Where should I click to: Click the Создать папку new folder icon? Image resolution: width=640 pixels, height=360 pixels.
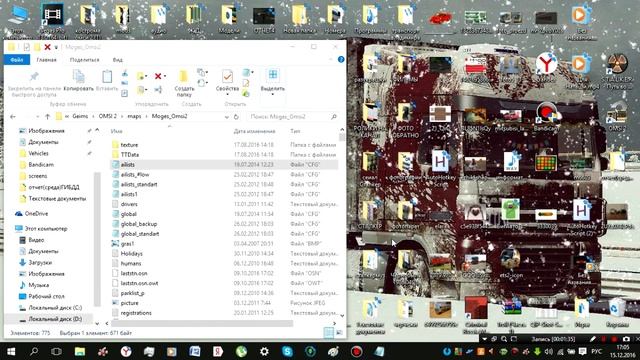pos(184,76)
